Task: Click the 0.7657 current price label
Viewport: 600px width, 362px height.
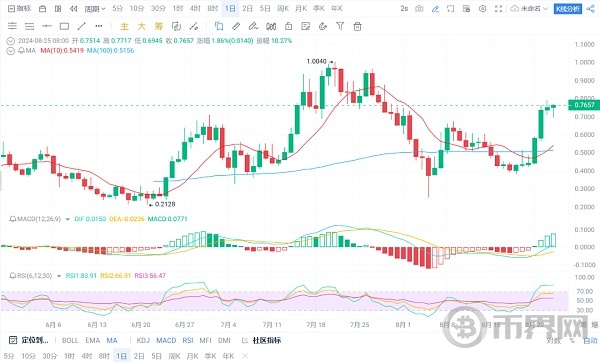Action: point(584,105)
